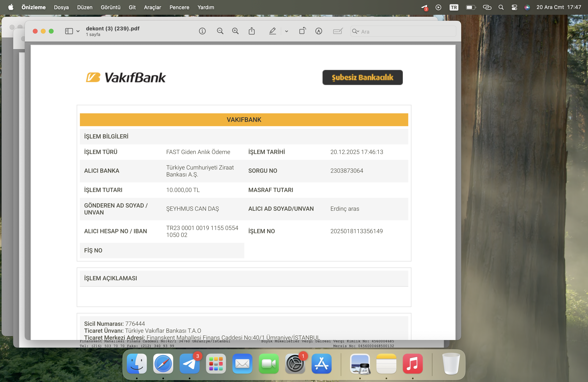
Task: Select the transaction date 20.12.2025 17:46:13
Action: tap(357, 152)
